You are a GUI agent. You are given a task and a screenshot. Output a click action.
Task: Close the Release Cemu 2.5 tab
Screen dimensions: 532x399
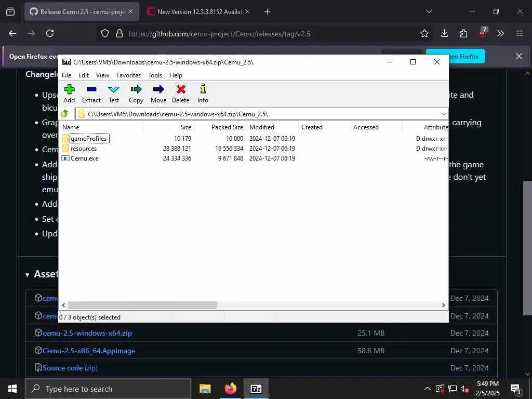pos(130,11)
